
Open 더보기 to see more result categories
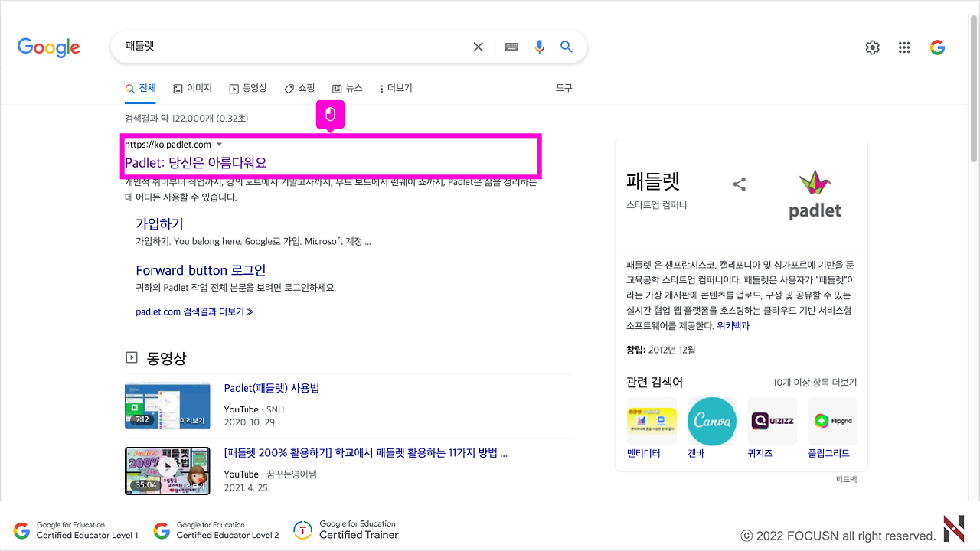[396, 88]
